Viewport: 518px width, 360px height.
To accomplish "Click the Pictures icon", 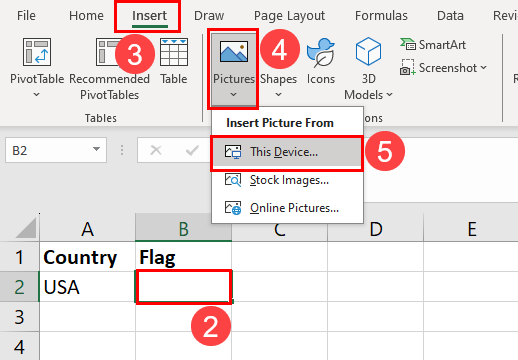I will (234, 52).
